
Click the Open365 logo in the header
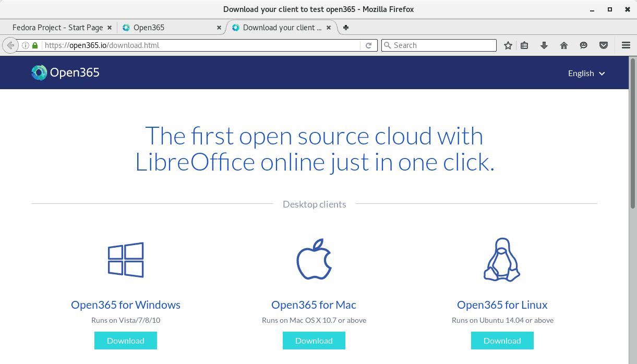pos(65,72)
